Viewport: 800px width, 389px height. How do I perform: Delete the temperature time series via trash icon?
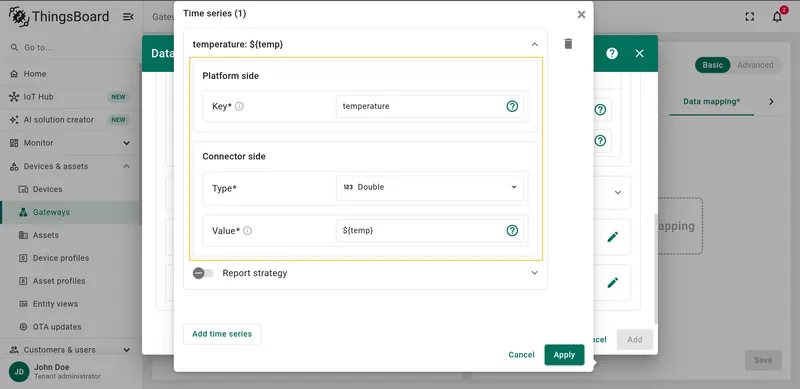tap(568, 44)
